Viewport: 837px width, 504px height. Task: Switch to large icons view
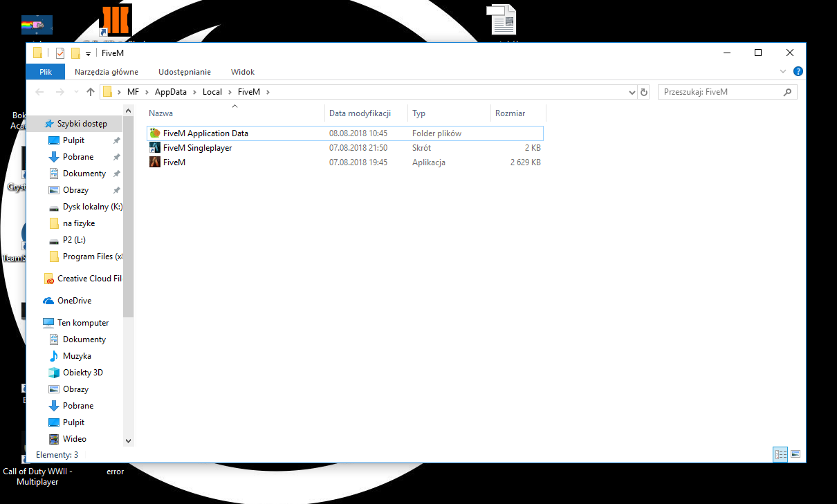(x=795, y=454)
